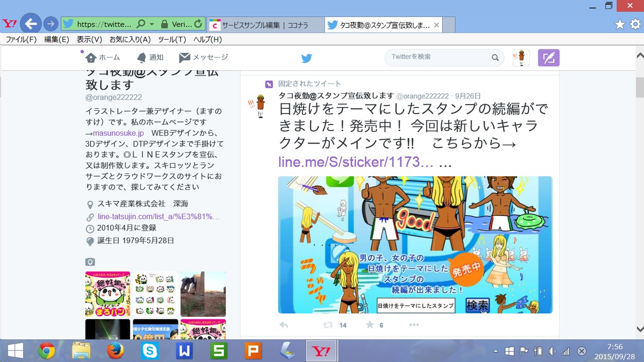Open the 編集(E) menu

[x=56, y=40]
